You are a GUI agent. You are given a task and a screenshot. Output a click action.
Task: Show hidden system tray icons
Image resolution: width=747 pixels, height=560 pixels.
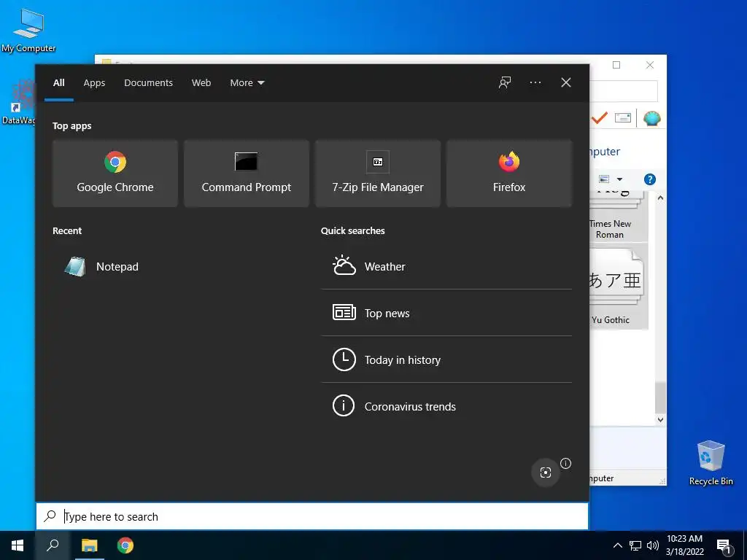pos(617,545)
